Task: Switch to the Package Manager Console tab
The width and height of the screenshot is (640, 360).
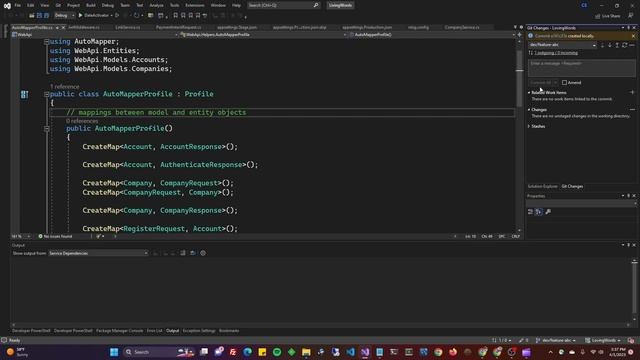Action: pyautogui.click(x=120, y=331)
